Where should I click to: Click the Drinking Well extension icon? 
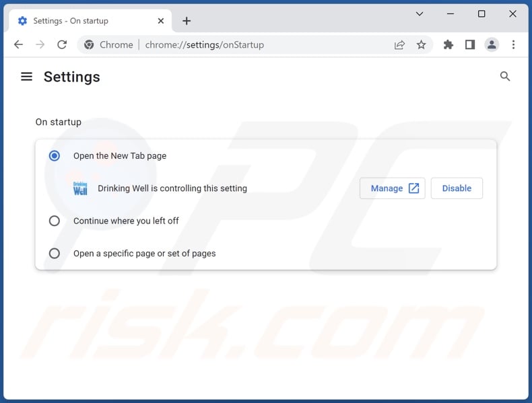click(x=80, y=188)
